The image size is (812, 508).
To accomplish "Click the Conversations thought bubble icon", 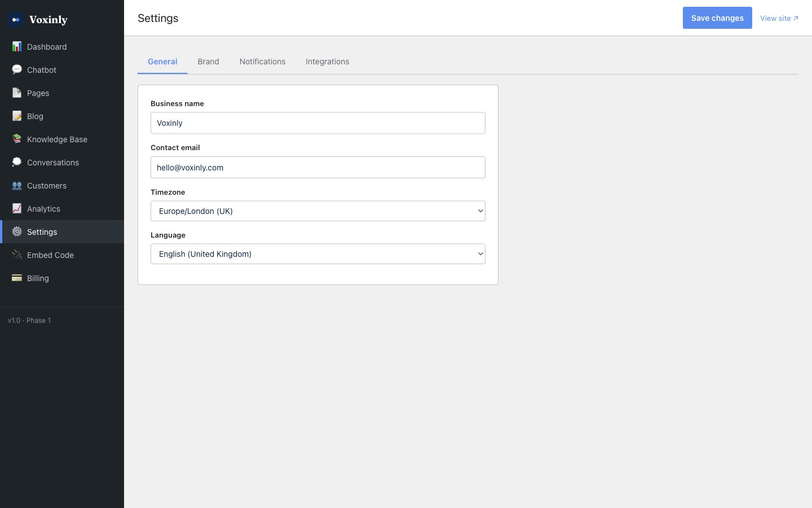I will [17, 162].
